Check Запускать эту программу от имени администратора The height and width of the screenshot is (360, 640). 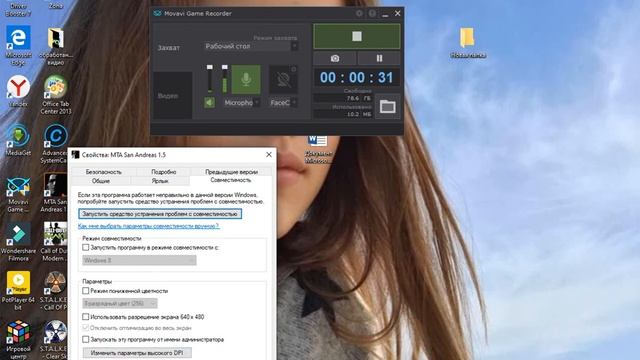[x=86, y=339]
